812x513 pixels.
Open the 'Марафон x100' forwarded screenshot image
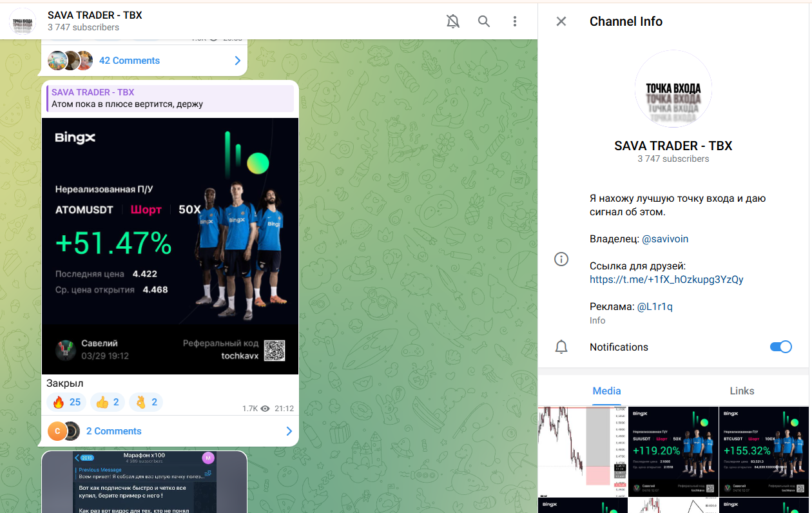point(144,482)
